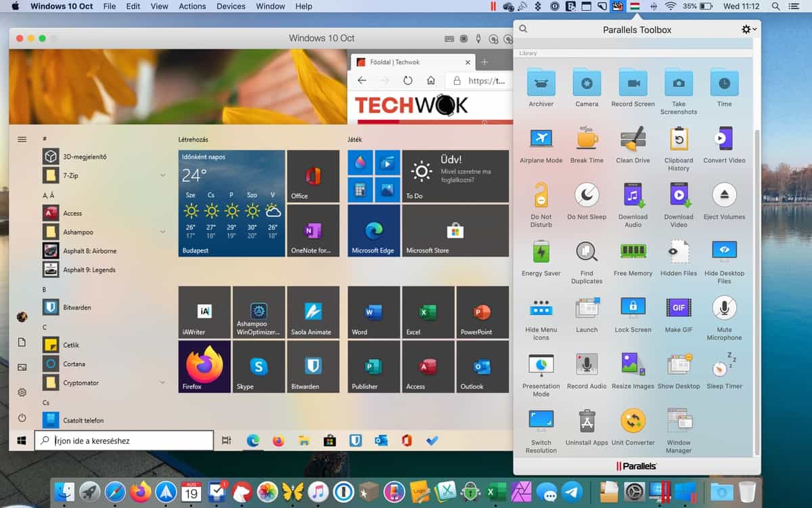812x508 pixels.
Task: Open the View menu
Action: [x=159, y=6]
